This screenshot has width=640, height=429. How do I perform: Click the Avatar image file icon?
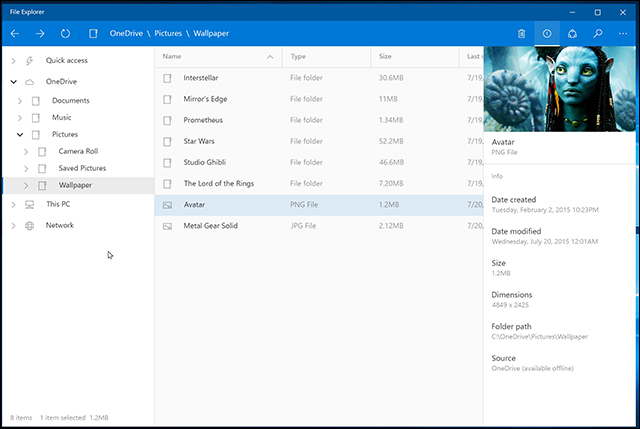[x=167, y=205]
